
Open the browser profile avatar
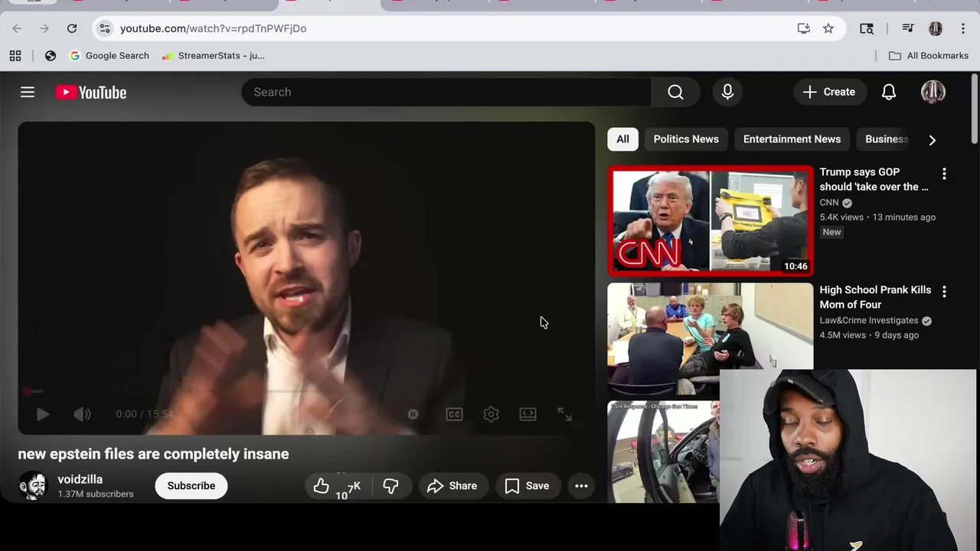click(936, 28)
